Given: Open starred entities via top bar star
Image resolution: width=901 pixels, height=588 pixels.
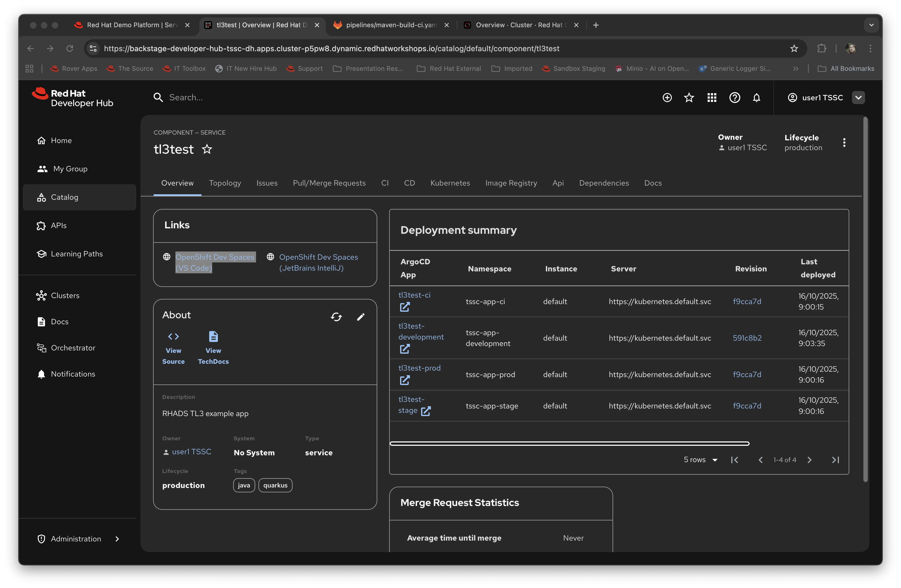Looking at the screenshot, I should 689,97.
